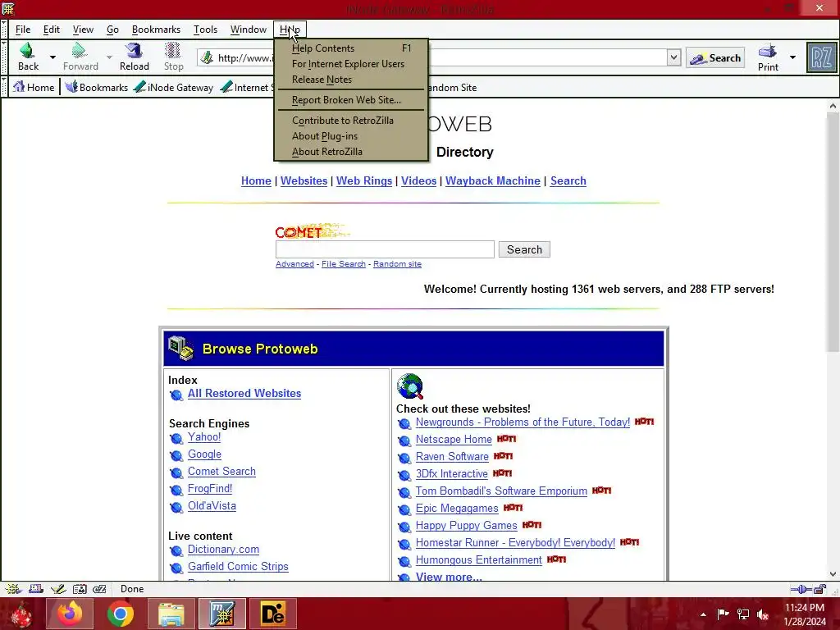Go Home from the personal toolbar
Image resolution: width=840 pixels, height=630 pixels.
coord(34,87)
